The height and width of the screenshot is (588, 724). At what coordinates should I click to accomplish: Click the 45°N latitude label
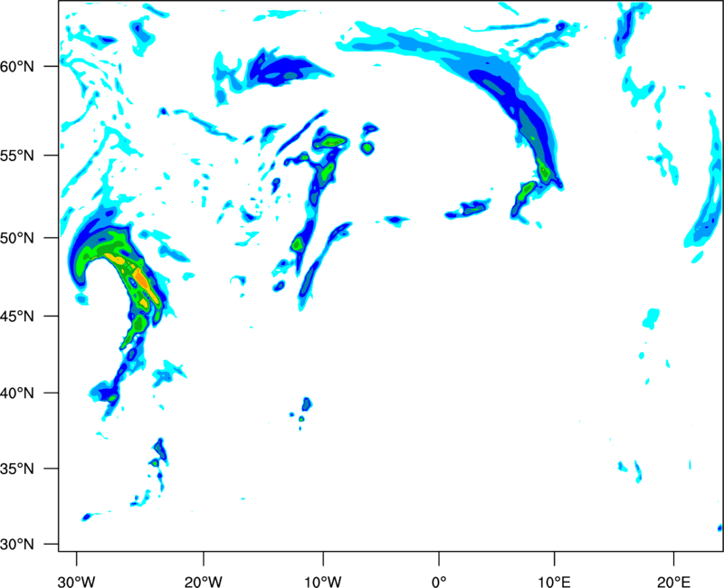[x=17, y=316]
